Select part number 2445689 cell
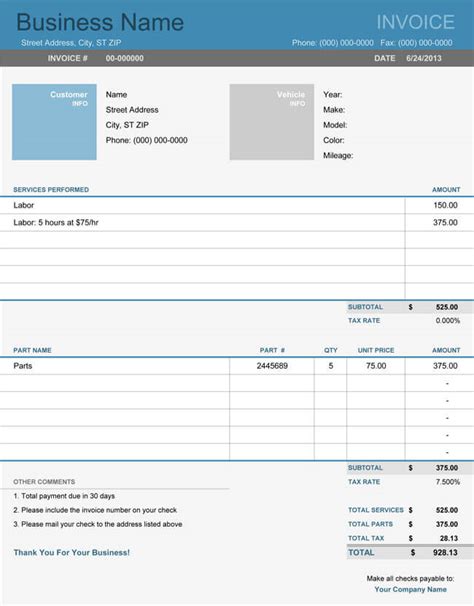The height and width of the screenshot is (606, 474). [272, 366]
